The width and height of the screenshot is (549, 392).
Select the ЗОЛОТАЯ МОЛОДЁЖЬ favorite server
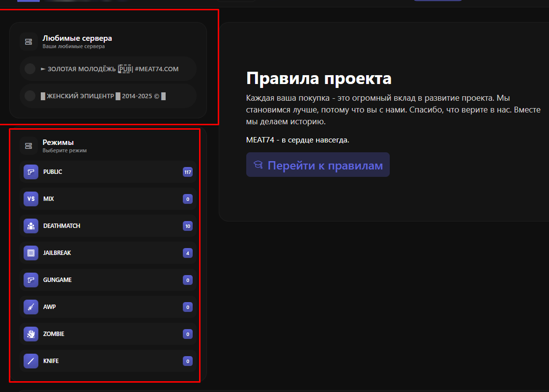113,69
